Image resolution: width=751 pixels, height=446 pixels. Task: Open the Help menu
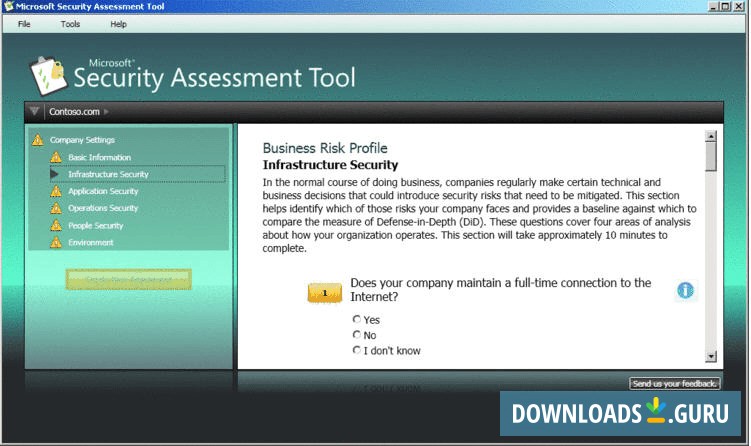pos(118,24)
